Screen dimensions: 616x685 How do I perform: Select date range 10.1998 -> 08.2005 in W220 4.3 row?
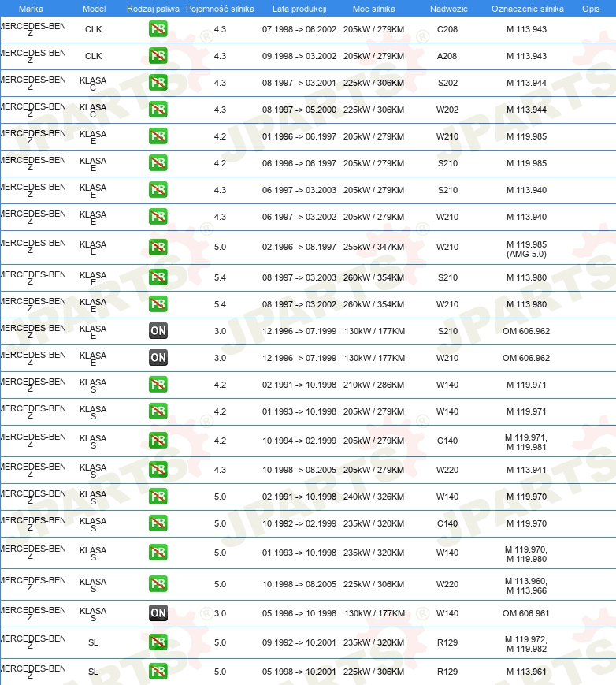click(x=299, y=470)
